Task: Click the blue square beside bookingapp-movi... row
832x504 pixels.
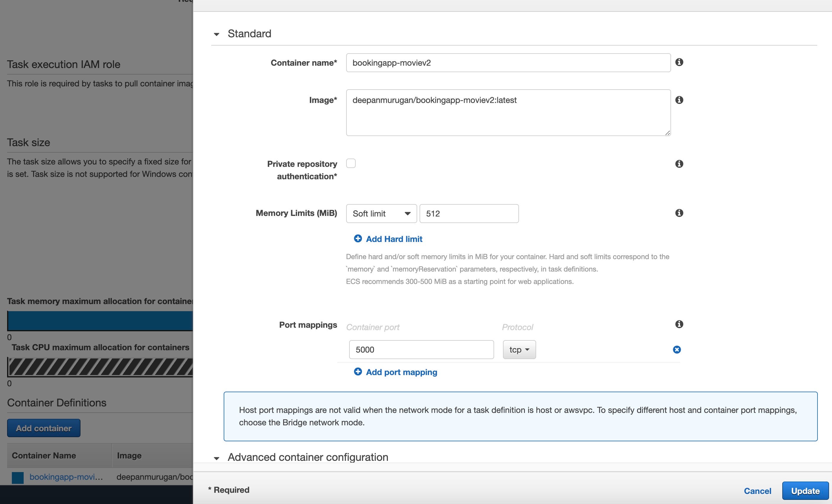Action: [17, 478]
